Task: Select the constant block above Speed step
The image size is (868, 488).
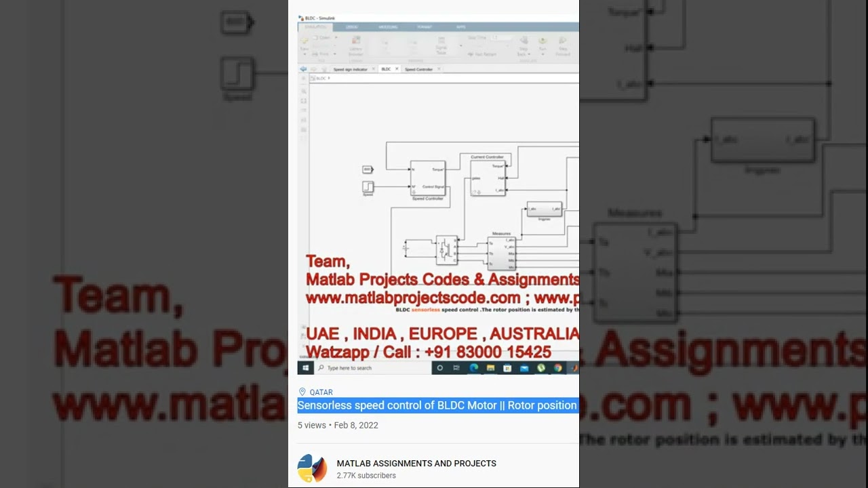Action: click(368, 169)
